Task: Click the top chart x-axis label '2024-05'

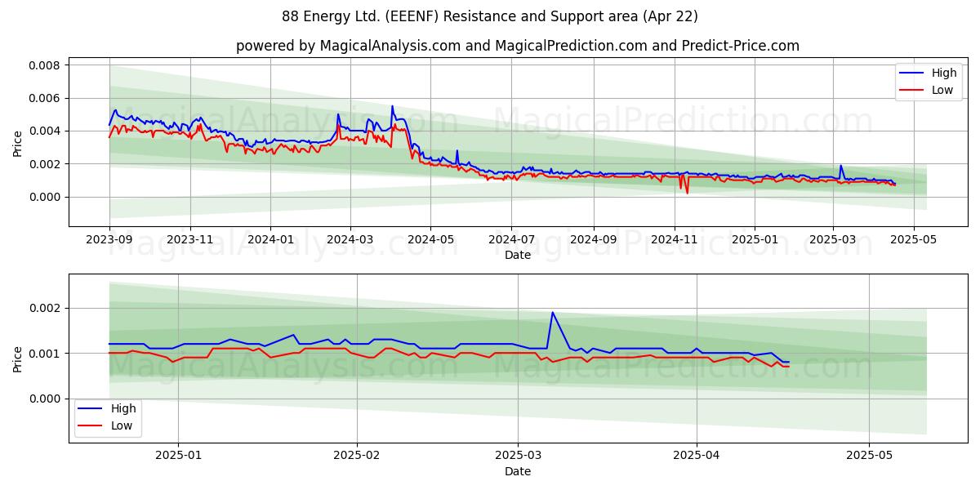Action: coord(431,240)
